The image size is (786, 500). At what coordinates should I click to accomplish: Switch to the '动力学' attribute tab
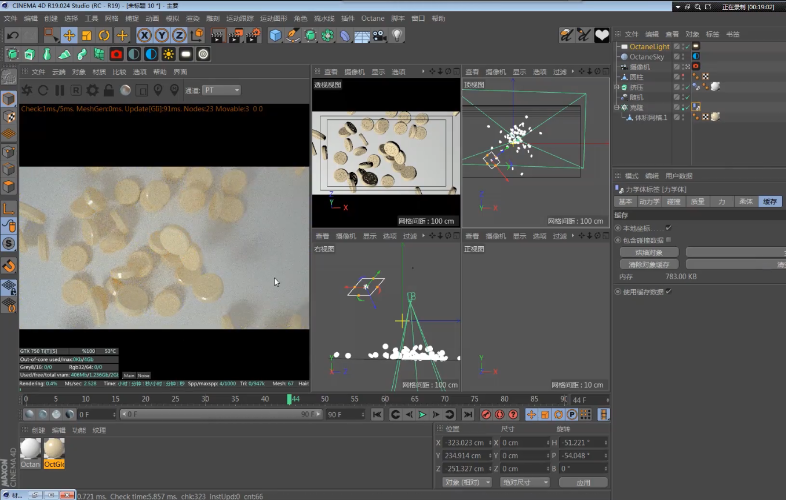[648, 201]
